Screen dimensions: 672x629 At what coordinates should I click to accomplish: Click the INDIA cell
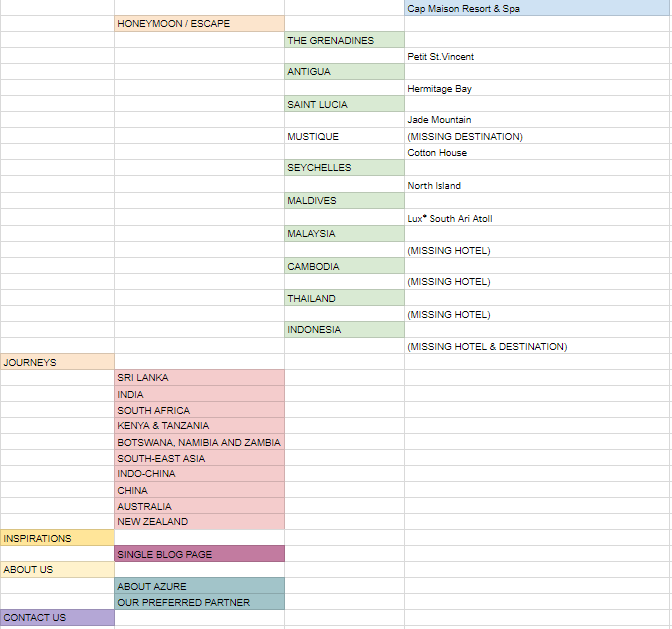point(199,394)
